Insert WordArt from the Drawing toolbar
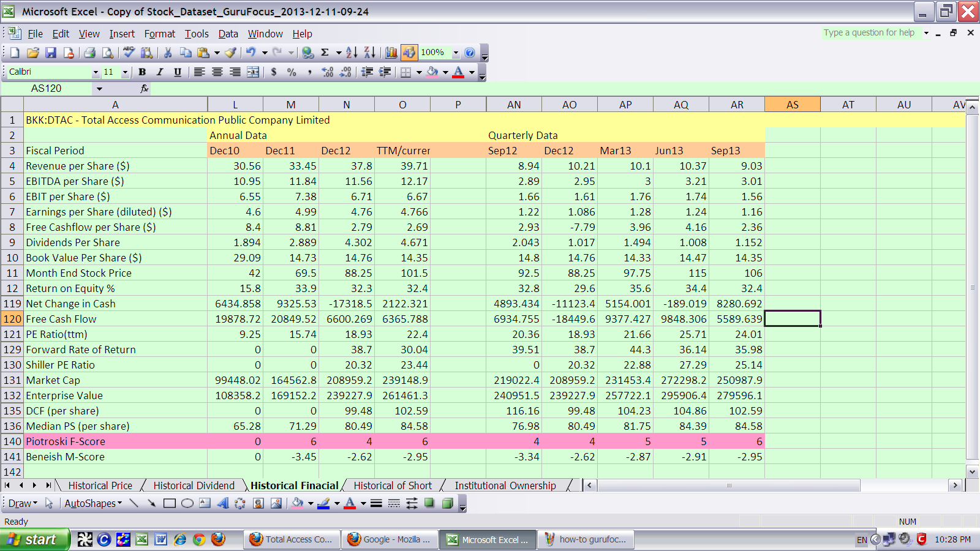The width and height of the screenshot is (980, 551). (x=223, y=503)
